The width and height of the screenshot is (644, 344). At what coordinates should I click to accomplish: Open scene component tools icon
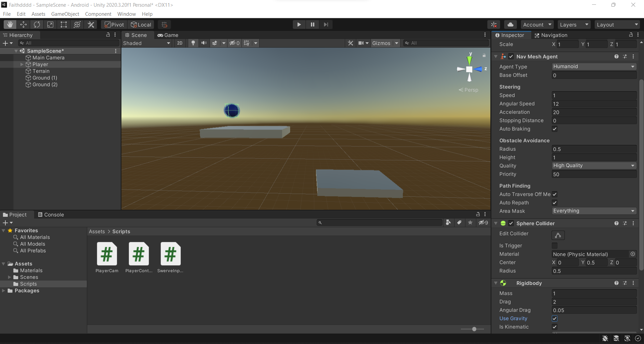click(351, 43)
